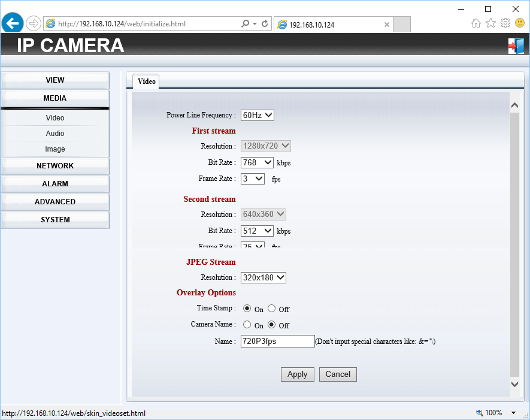Click the camera Name text field
Viewport: 530px width, 420px height.
tap(277, 341)
